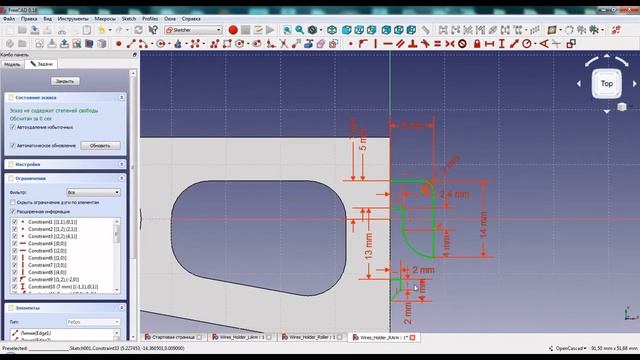Switch to the 'Стартовая страница' tab
The height and width of the screenshot is (360, 640).
tap(173, 338)
